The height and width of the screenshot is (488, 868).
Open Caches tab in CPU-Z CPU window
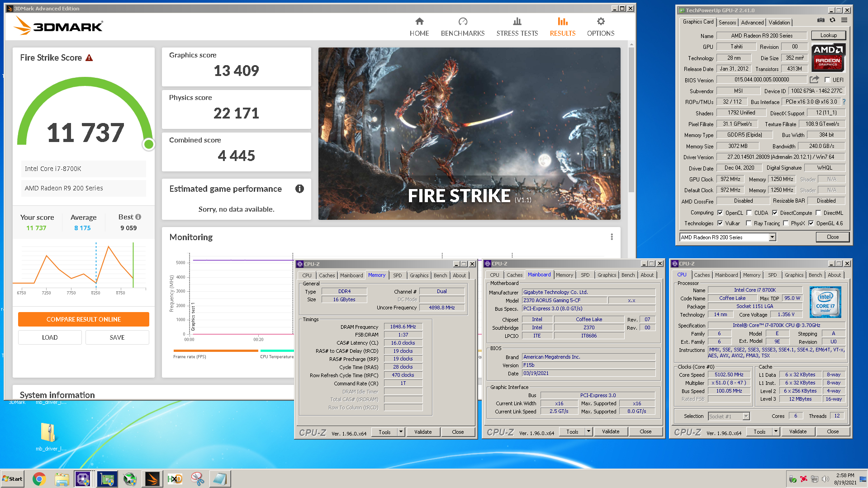pos(702,275)
